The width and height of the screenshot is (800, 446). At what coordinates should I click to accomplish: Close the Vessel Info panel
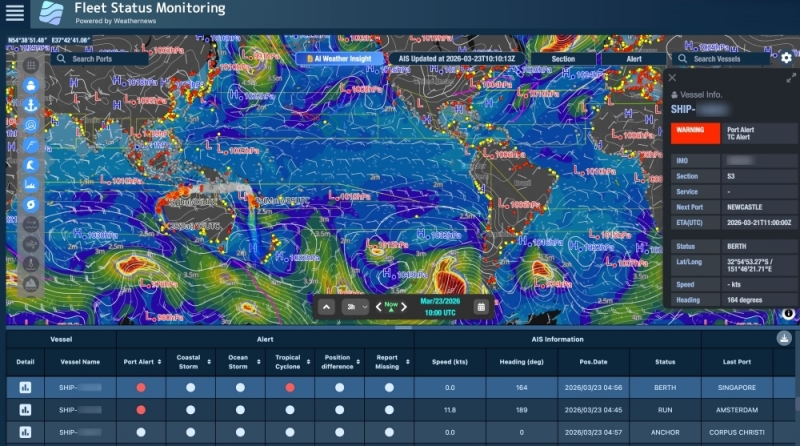672,77
